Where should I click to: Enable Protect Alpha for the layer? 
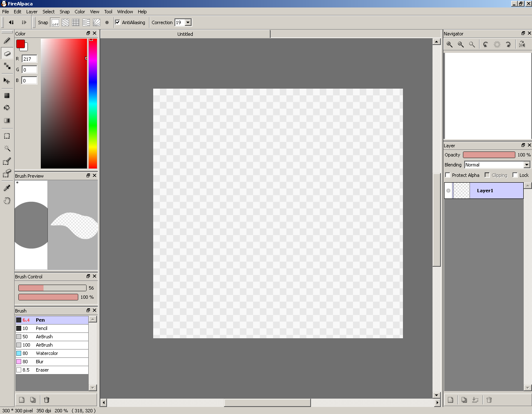pyautogui.click(x=448, y=175)
